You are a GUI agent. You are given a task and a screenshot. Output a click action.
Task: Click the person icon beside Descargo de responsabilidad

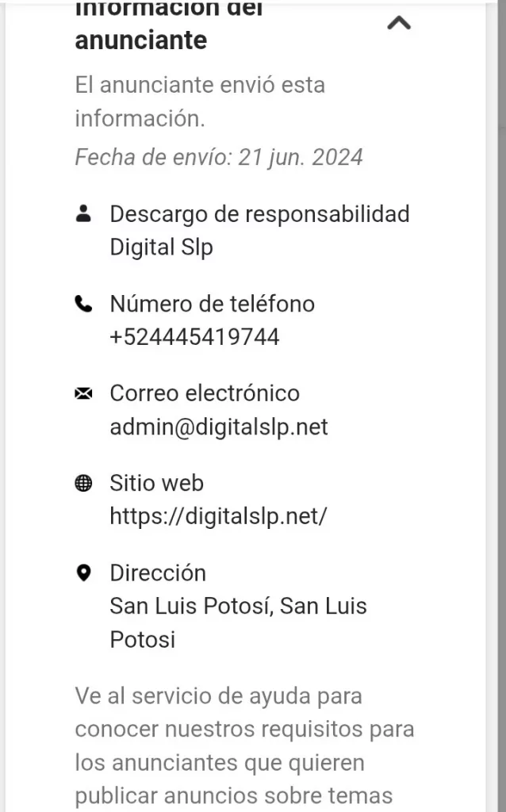(83, 213)
